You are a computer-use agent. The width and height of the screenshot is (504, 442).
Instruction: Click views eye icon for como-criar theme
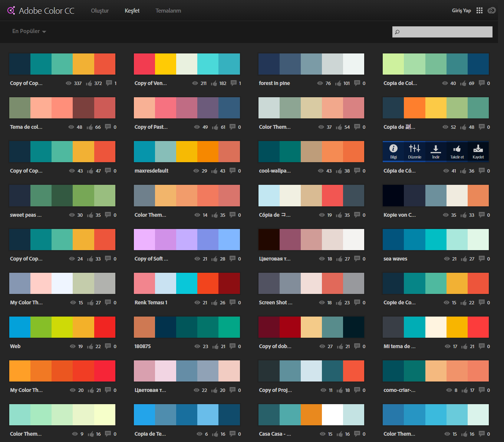point(449,390)
